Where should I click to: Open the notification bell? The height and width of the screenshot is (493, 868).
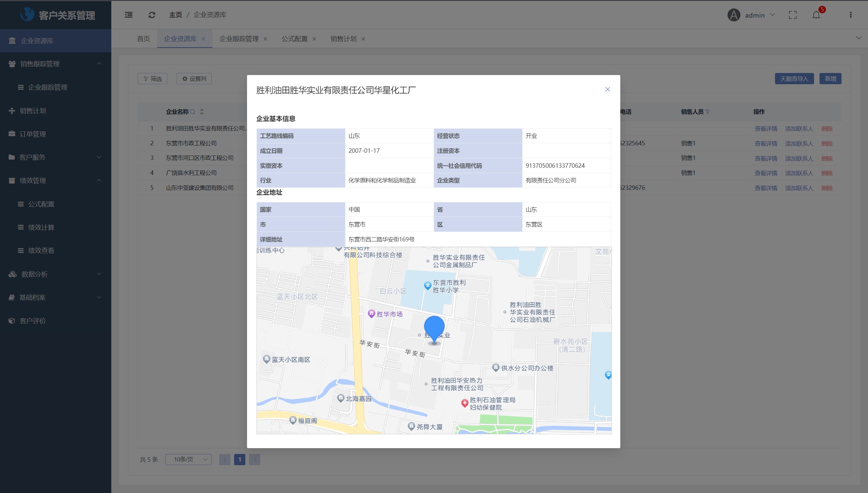[816, 15]
